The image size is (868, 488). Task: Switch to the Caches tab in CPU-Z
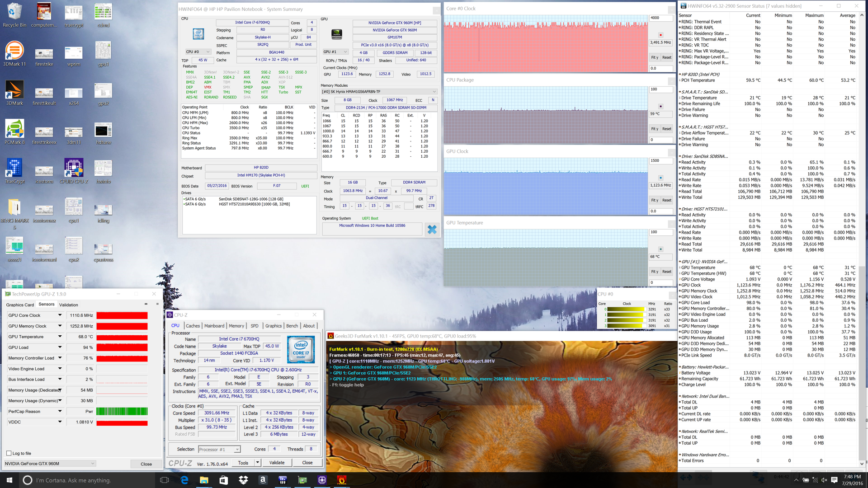(193, 326)
